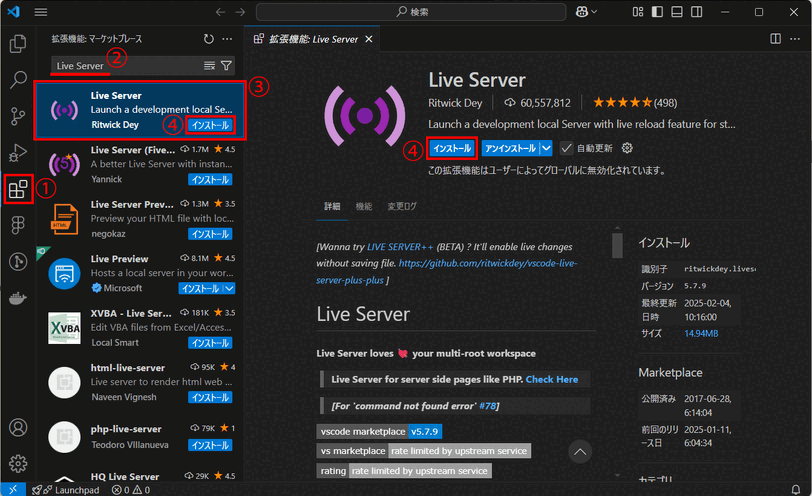The width and height of the screenshot is (812, 496).
Task: Select the Live Server extension editor tab
Action: pyautogui.click(x=312, y=39)
